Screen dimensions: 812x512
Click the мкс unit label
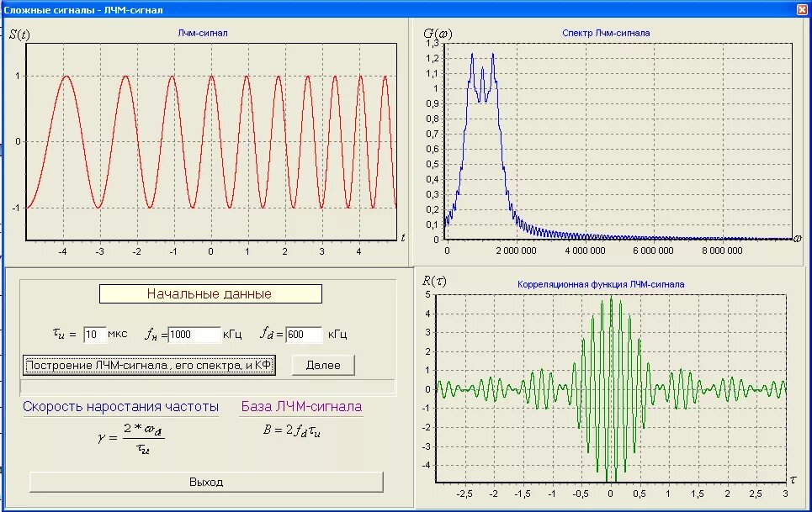pos(118,334)
